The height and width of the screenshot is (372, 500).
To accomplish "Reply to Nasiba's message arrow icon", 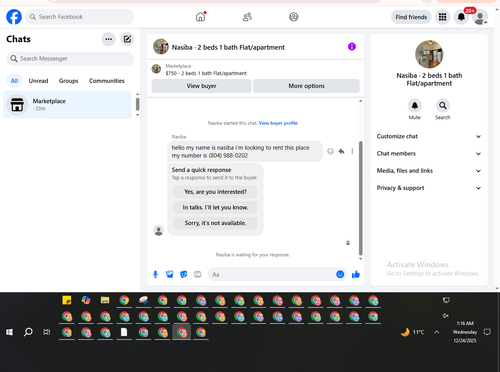I will point(341,151).
